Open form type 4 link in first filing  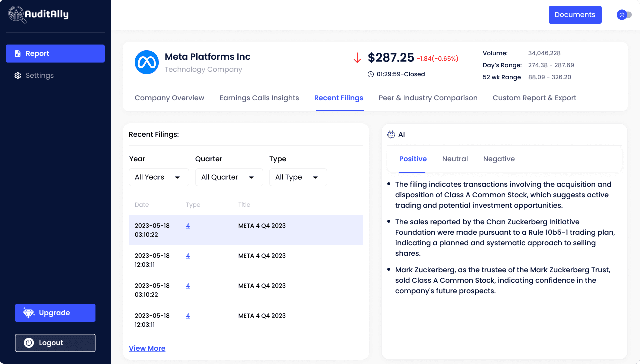(188, 226)
